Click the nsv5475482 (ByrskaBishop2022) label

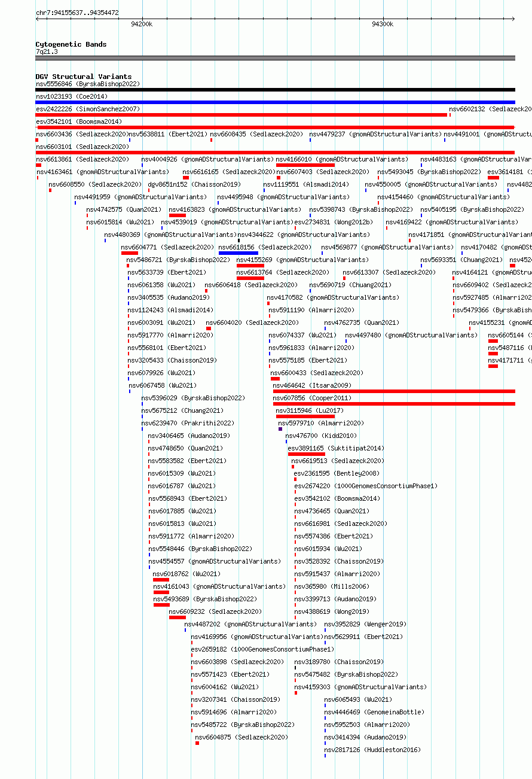click(x=346, y=674)
